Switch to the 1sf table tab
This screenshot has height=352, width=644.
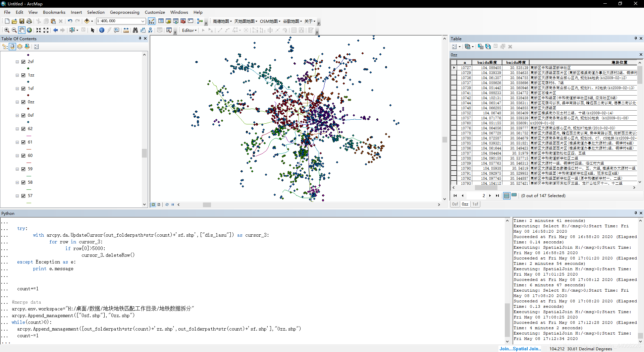475,204
